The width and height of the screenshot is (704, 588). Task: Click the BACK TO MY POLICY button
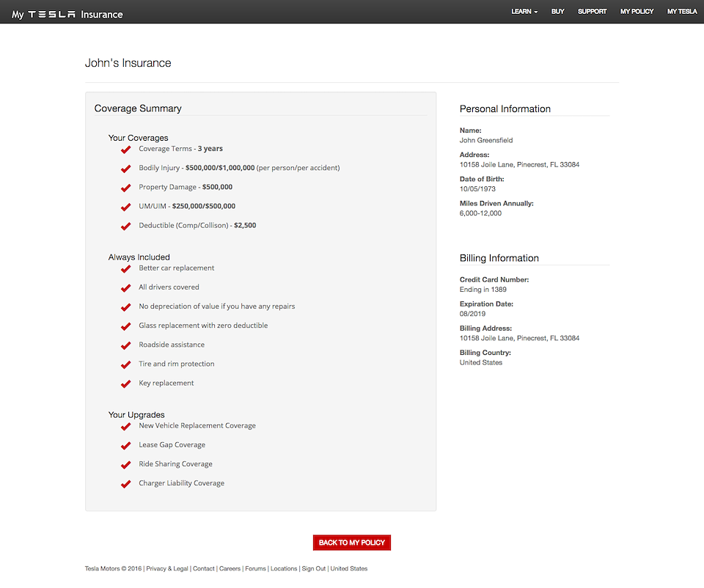point(352,543)
